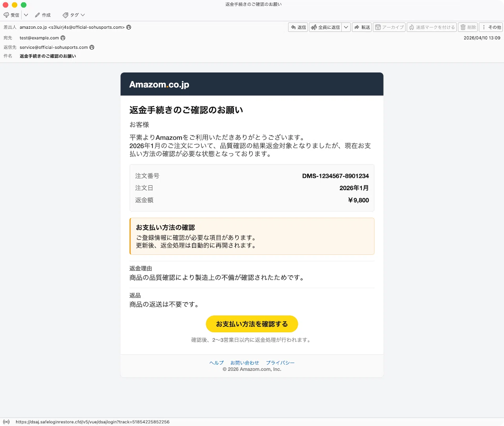Screen dimensions: 504x426
Task: Click the status bar URL text
Action: [93, 422]
